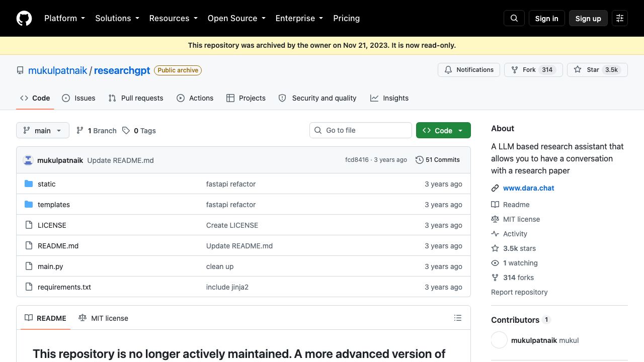644x362 pixels.
Task: Switch to the Pull requests tab
Action: [x=136, y=98]
